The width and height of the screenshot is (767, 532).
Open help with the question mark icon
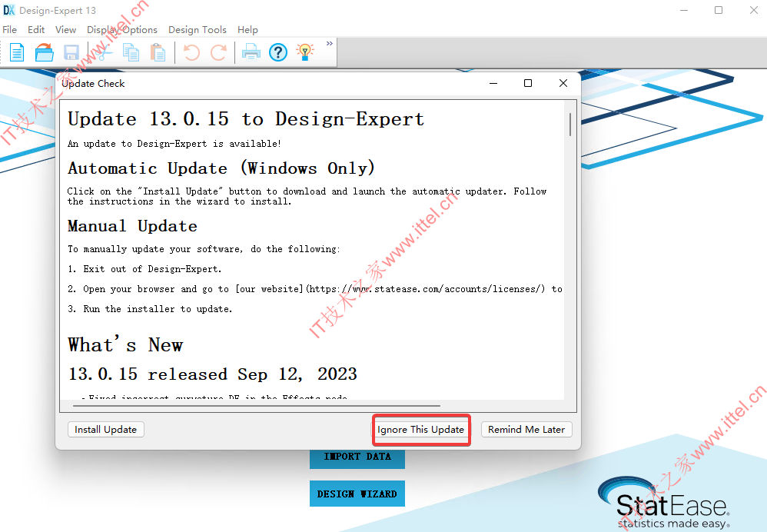(278, 52)
